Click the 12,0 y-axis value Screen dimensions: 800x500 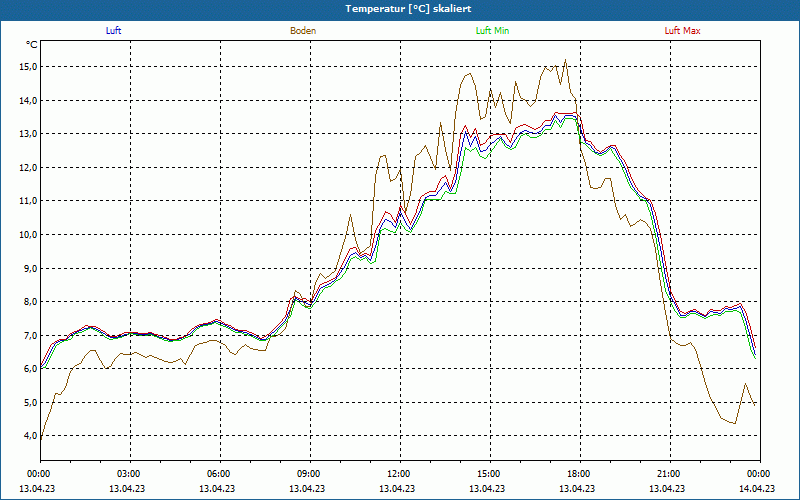[29, 167]
